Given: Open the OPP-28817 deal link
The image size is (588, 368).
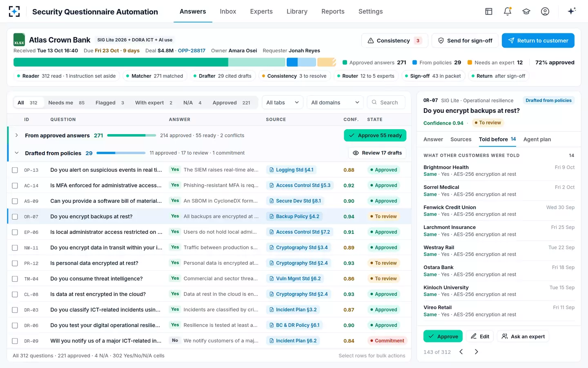Looking at the screenshot, I should coord(192,51).
